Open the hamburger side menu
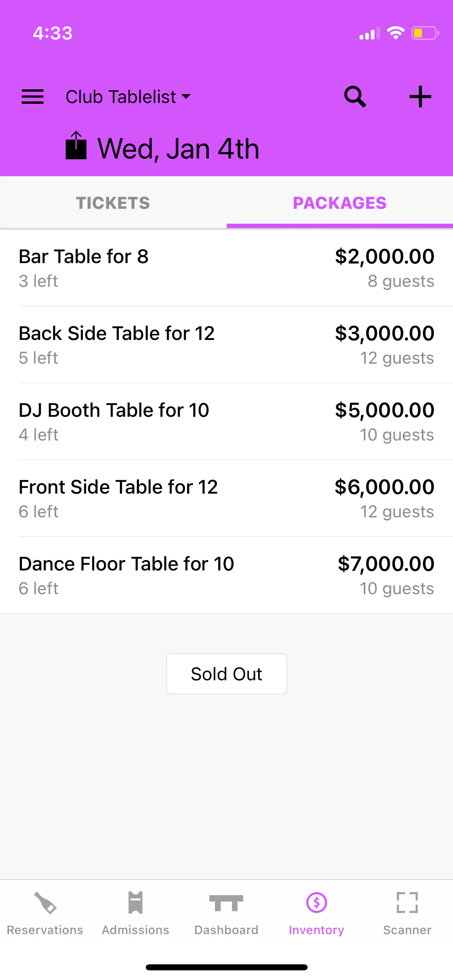 (x=33, y=97)
